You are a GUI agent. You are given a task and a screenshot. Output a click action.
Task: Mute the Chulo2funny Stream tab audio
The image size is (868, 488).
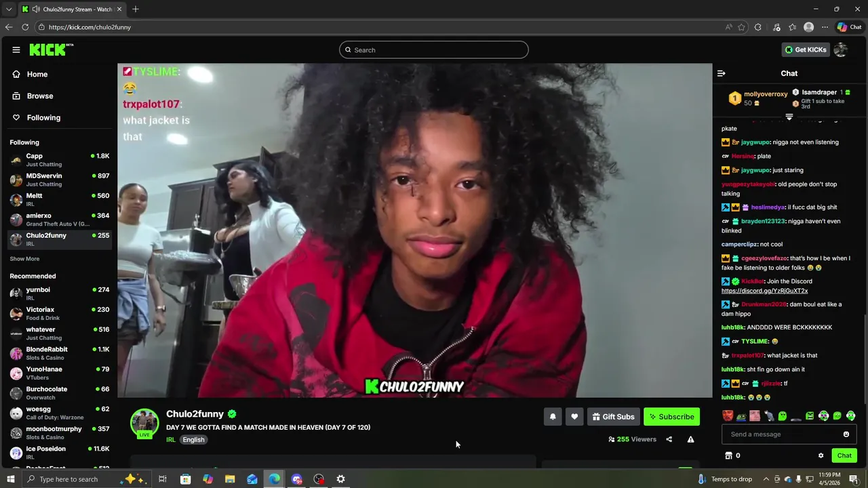pyautogui.click(x=35, y=9)
